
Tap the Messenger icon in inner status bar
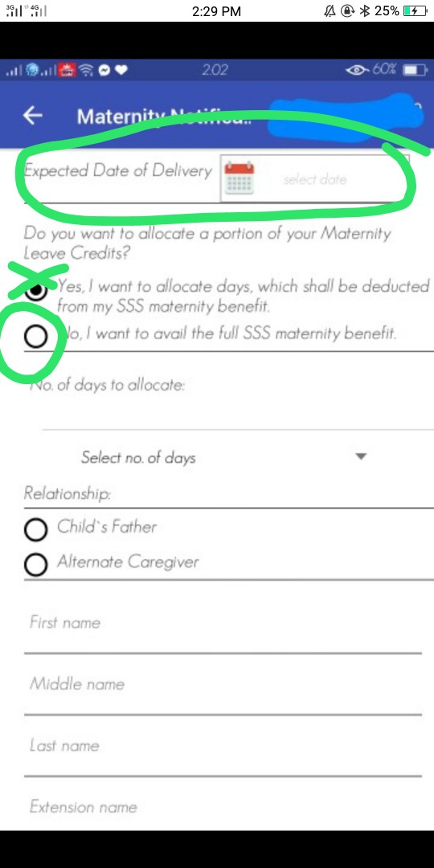point(104,70)
